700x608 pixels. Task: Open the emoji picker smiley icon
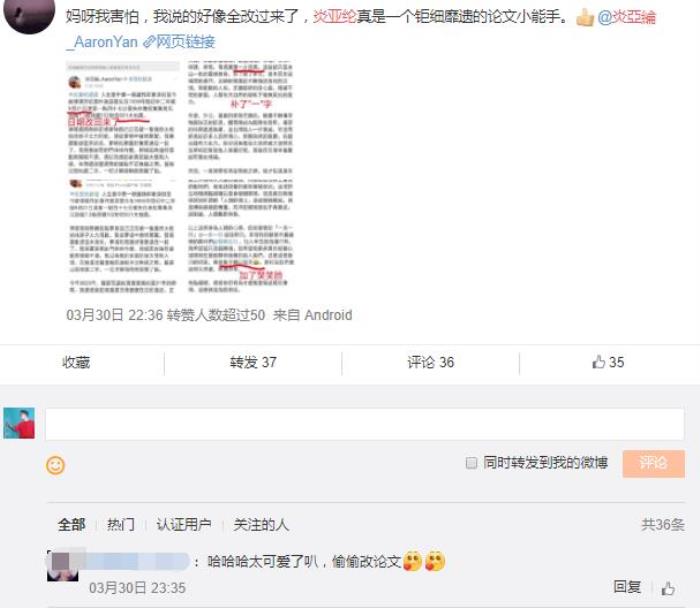[55, 465]
